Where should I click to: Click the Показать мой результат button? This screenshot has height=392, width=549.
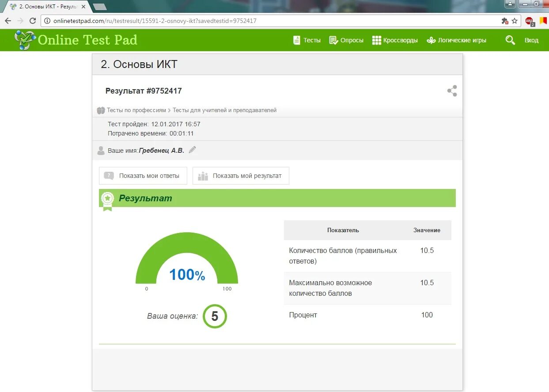[x=241, y=176]
